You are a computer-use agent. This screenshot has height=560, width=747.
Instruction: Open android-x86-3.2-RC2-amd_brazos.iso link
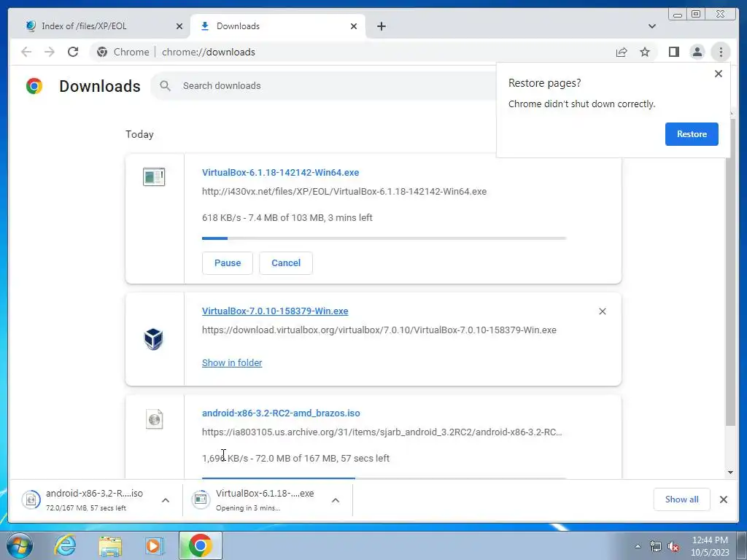pos(281,413)
